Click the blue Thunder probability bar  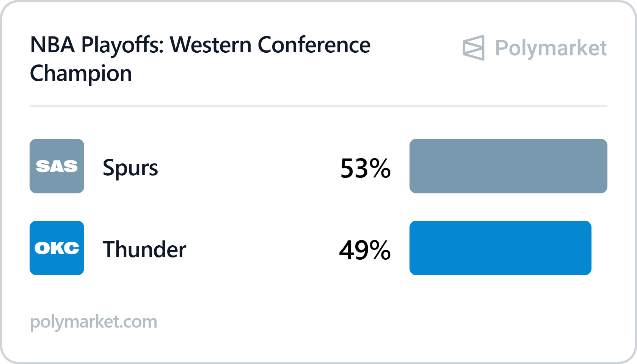[500, 248]
